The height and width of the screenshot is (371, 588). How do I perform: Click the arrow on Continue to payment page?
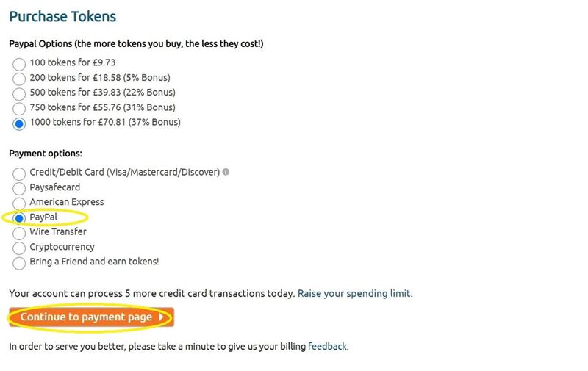click(x=161, y=317)
